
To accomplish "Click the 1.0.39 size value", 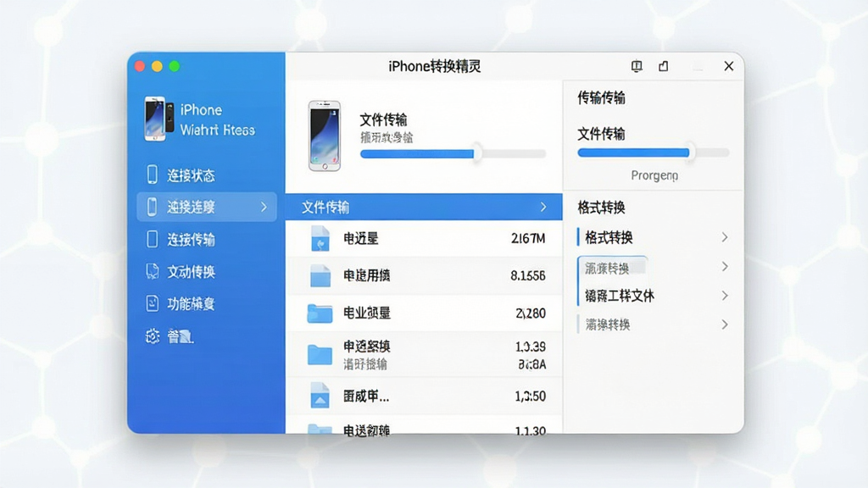I will pyautogui.click(x=531, y=347).
